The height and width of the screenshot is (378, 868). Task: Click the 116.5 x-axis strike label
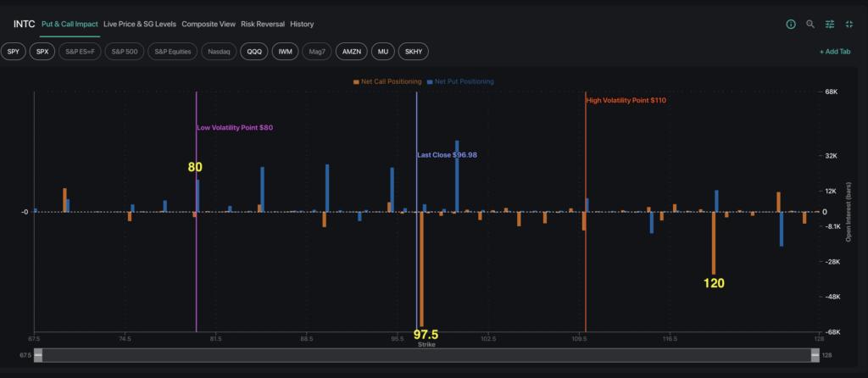pos(670,338)
